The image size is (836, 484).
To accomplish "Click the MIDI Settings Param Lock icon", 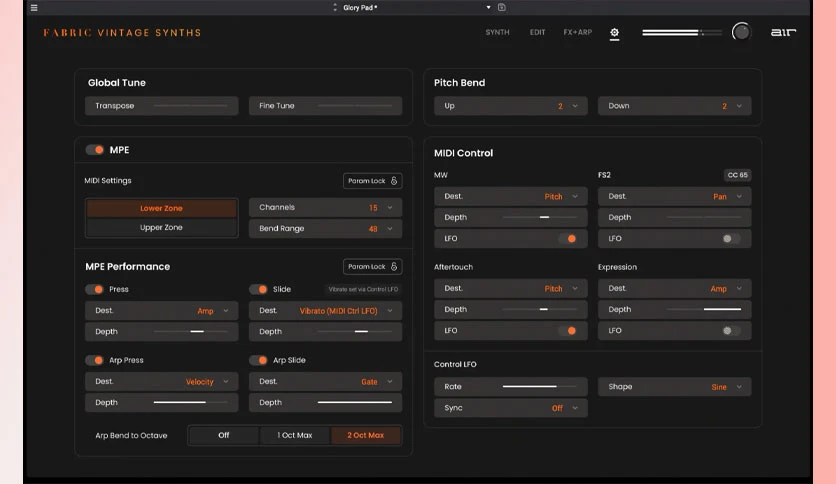I will tap(394, 181).
